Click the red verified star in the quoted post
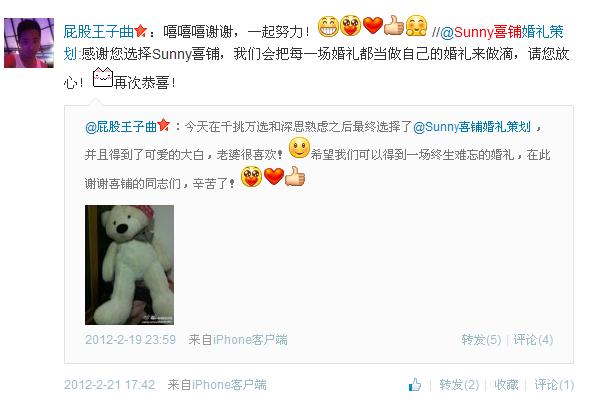592x406 pixels. coord(163,125)
